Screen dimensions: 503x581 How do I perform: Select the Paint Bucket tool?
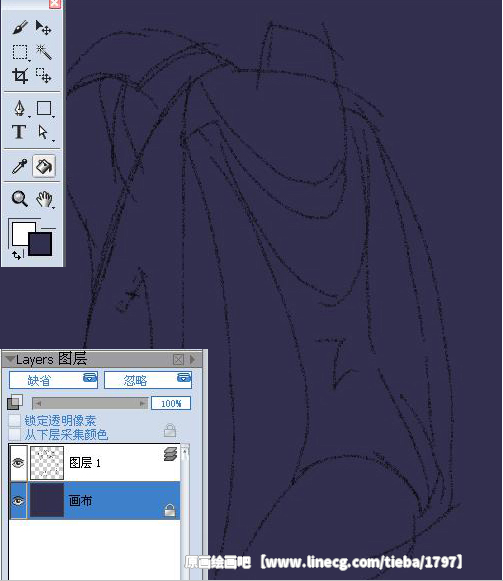[x=44, y=166]
